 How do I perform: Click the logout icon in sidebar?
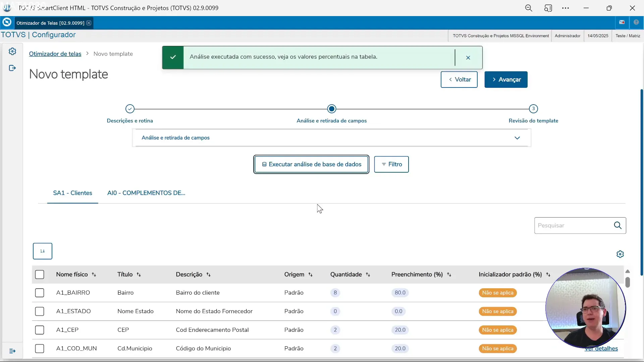[x=12, y=68]
